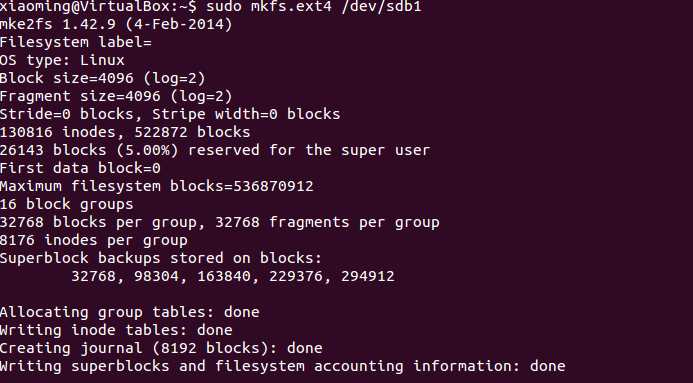Click the 26143 blocks reserved line
This screenshot has height=383, width=693.
[215, 151]
